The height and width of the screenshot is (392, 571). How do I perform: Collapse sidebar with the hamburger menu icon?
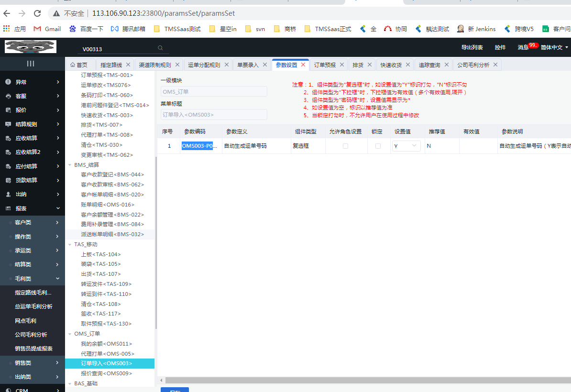31,64
